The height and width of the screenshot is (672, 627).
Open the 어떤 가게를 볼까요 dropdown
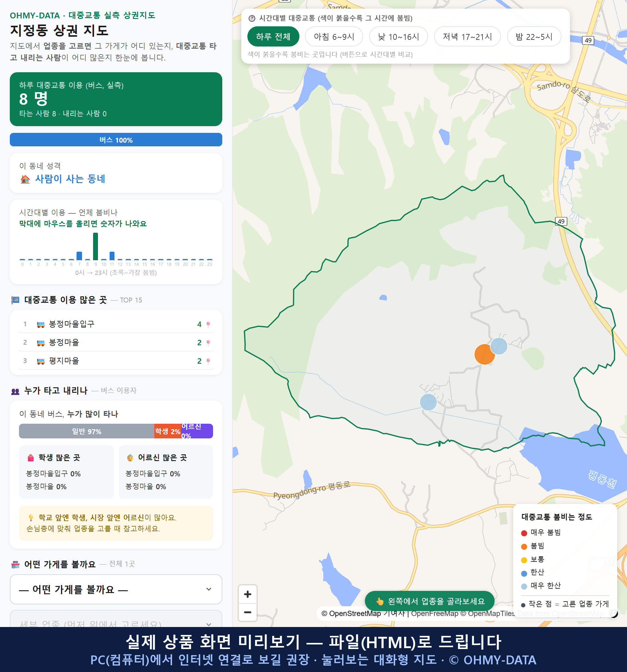tap(116, 589)
